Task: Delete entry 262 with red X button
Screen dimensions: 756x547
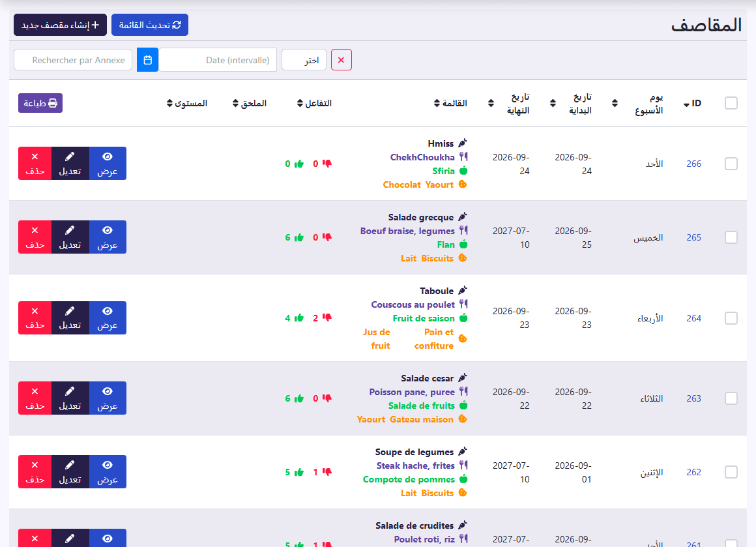Action: click(x=35, y=472)
